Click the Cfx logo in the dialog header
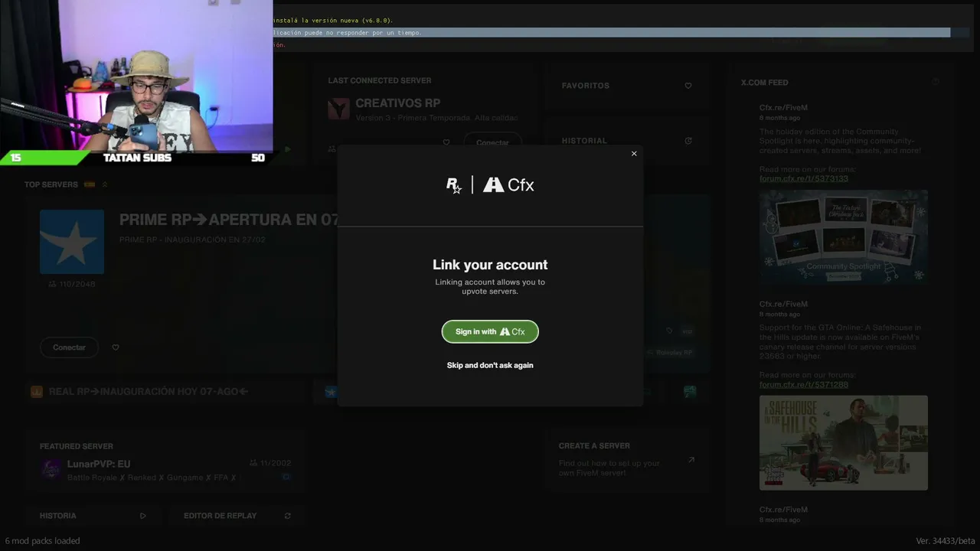 pos(508,185)
